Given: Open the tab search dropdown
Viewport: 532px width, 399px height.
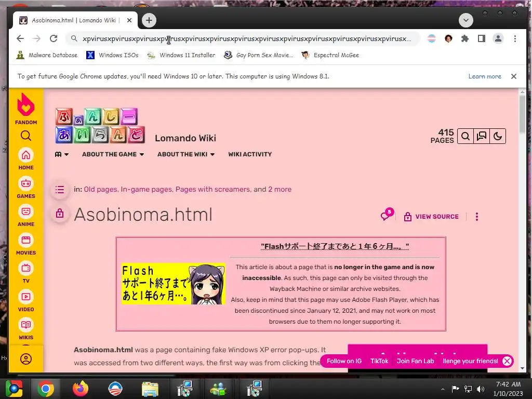Looking at the screenshot, I should 466,20.
